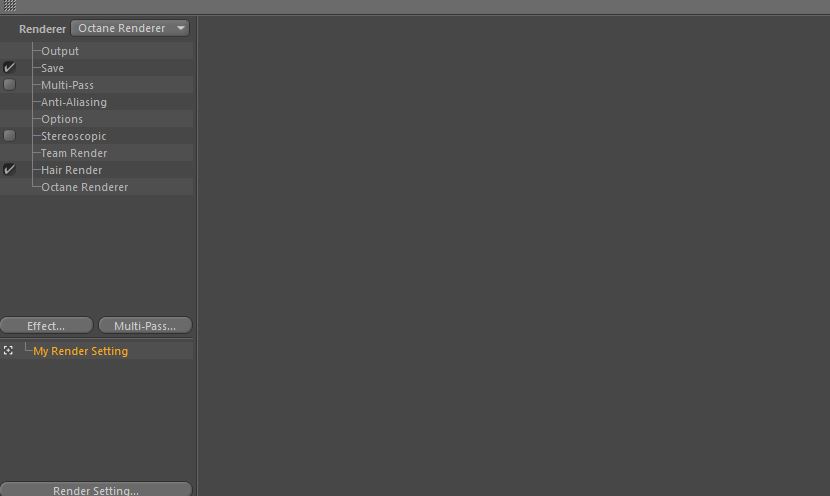Image resolution: width=830 pixels, height=496 pixels.
Task: Click the dotted panel grip icon
Action: click(x=10, y=6)
